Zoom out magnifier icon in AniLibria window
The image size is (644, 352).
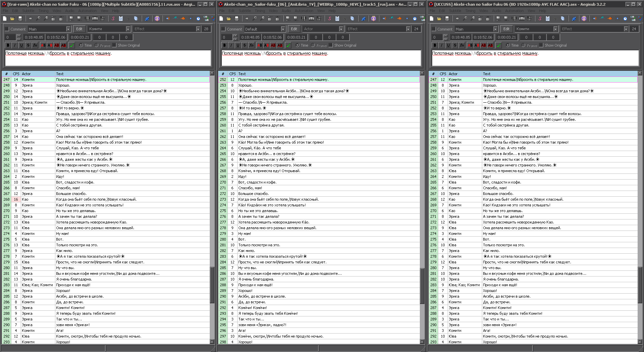pyautogui.click(x=262, y=18)
